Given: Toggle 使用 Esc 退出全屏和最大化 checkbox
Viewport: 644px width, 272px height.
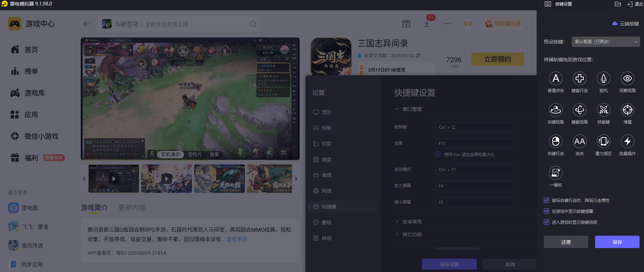Looking at the screenshot, I should (438, 154).
